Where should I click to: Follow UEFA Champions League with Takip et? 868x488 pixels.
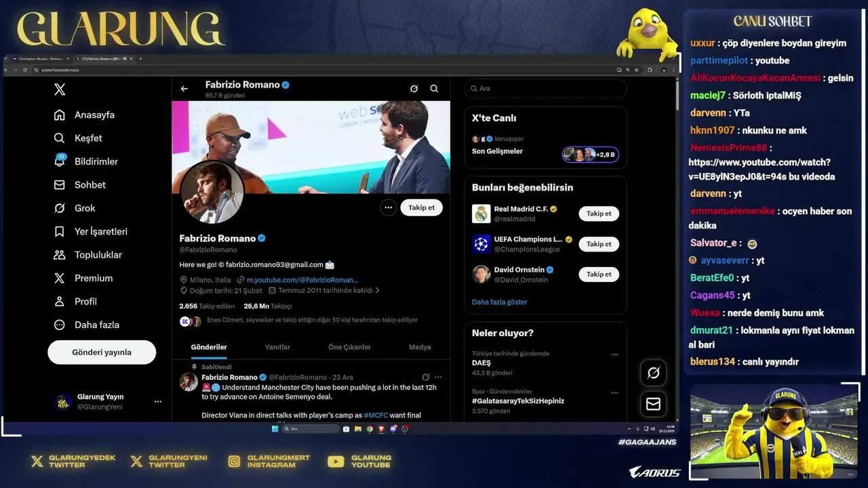pos(599,244)
